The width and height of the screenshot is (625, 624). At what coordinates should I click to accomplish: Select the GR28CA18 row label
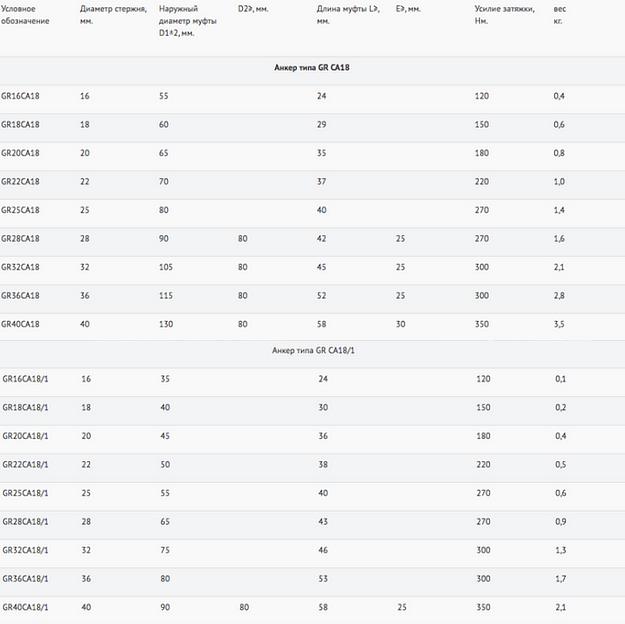pos(21,239)
